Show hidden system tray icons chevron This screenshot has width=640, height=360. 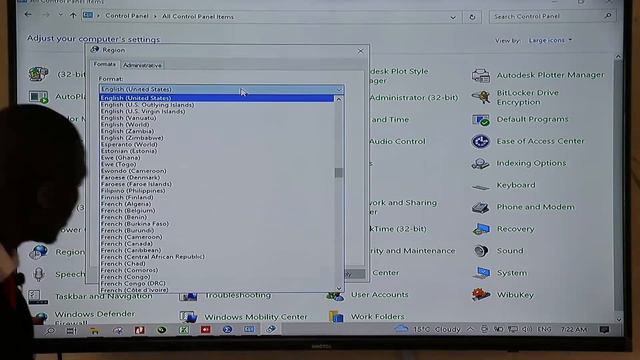470,329
